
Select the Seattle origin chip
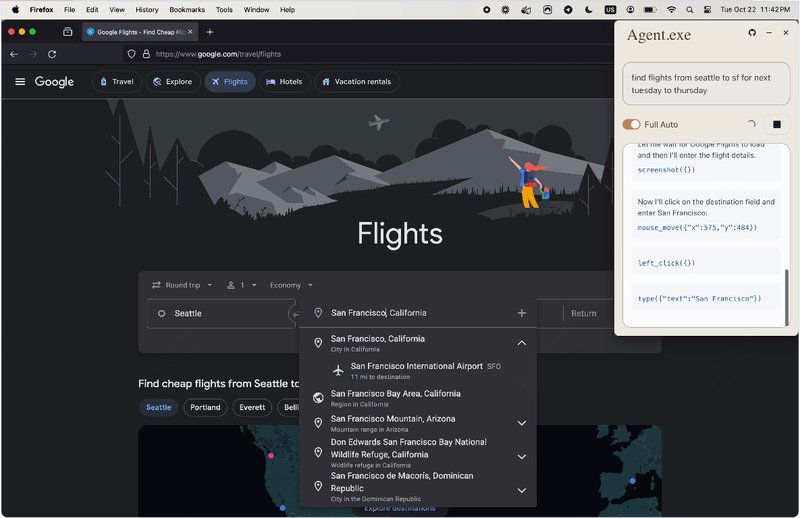click(x=158, y=407)
